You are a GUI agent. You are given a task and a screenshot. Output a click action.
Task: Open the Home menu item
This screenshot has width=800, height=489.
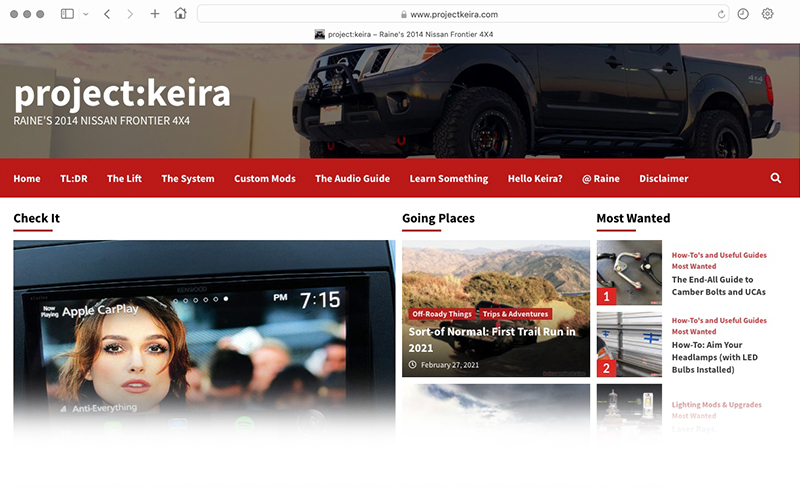coord(27,179)
